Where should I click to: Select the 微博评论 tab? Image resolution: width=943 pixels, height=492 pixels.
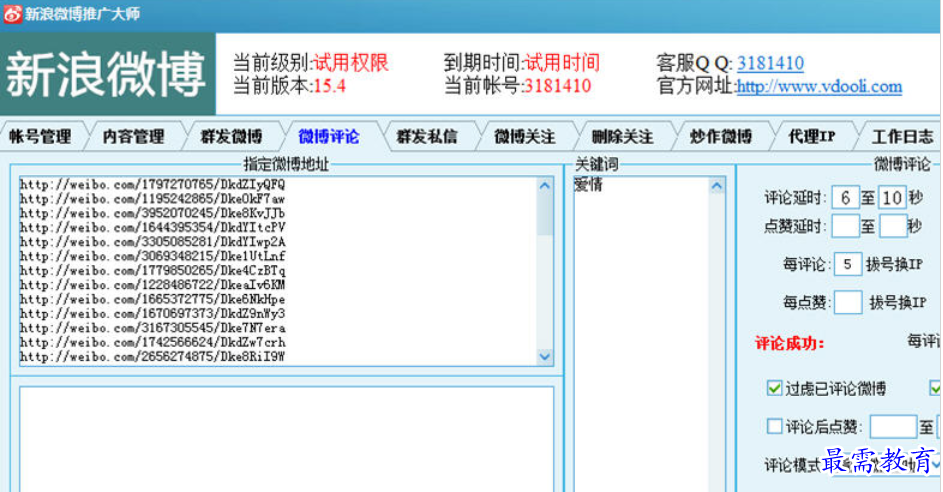point(329,137)
